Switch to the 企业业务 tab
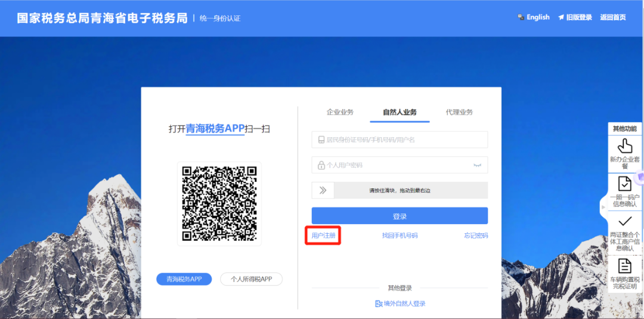This screenshot has width=644, height=319. coord(340,112)
